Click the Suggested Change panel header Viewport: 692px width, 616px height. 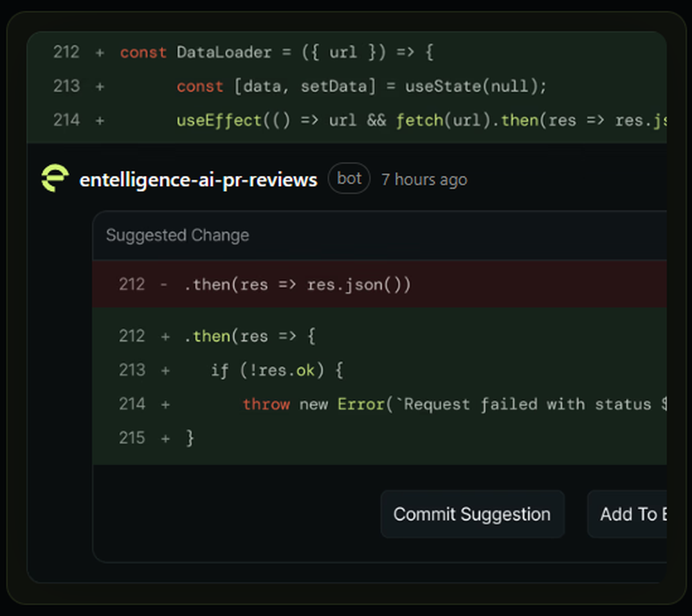click(x=177, y=235)
